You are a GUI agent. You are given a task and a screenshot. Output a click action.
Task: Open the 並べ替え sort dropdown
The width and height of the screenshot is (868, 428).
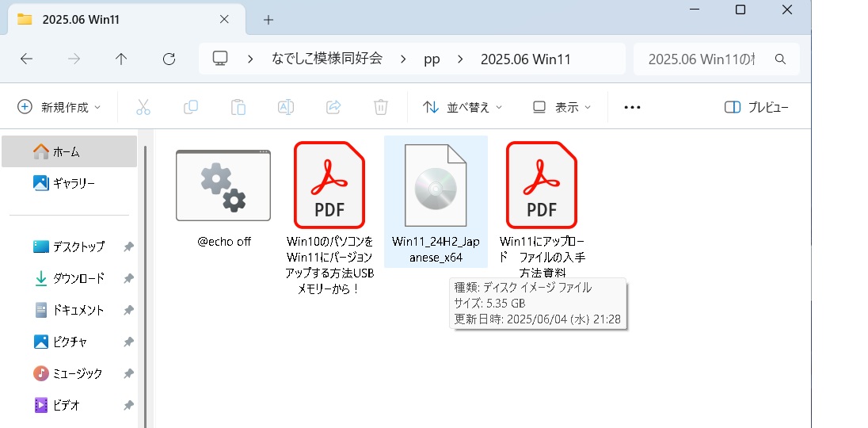pyautogui.click(x=463, y=107)
